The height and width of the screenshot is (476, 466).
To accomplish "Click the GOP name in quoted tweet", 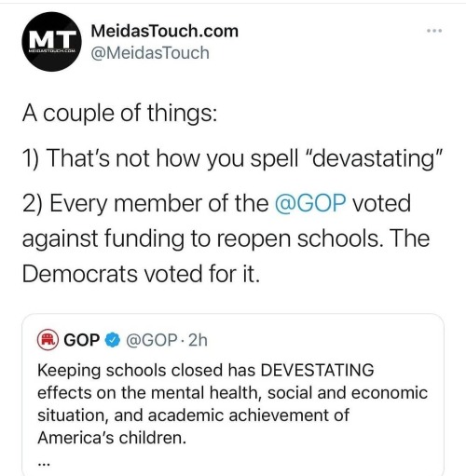I will (82, 340).
